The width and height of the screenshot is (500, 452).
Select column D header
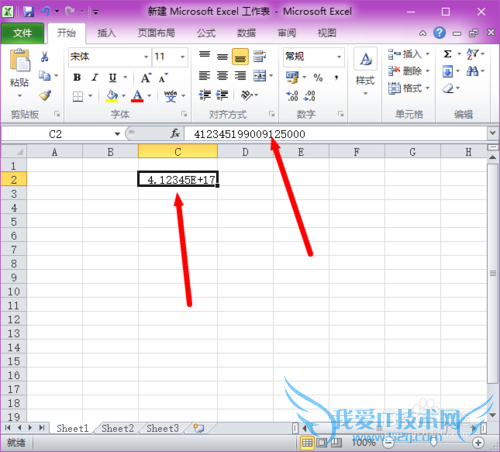(x=245, y=152)
